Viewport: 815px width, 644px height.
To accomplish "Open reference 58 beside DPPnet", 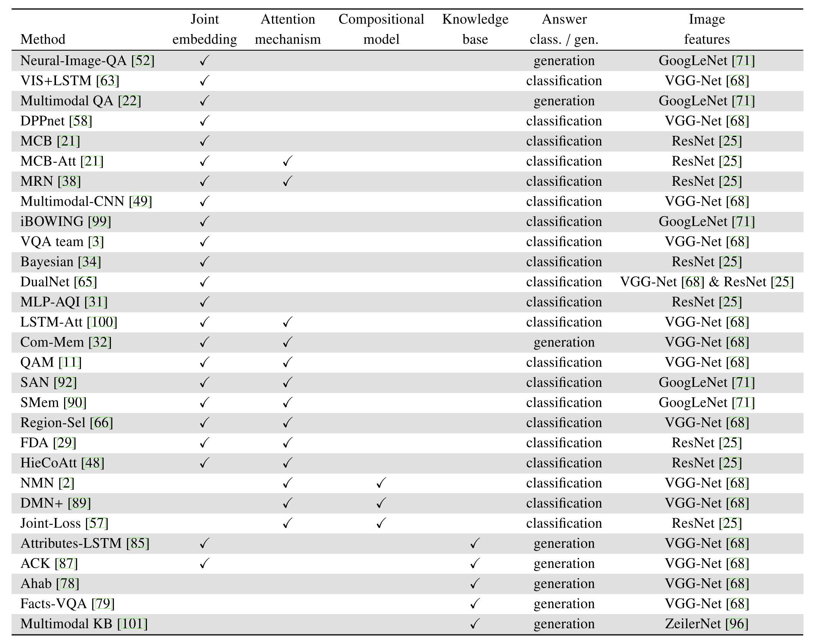I will (81, 121).
